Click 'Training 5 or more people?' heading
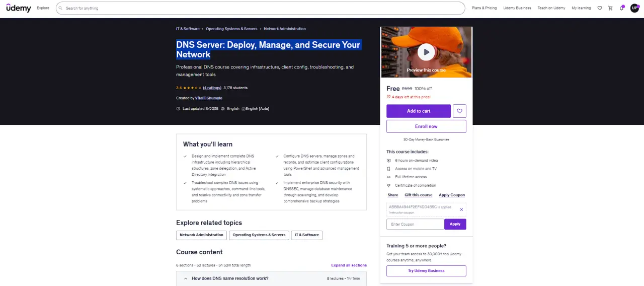The image size is (644, 286). (x=416, y=246)
